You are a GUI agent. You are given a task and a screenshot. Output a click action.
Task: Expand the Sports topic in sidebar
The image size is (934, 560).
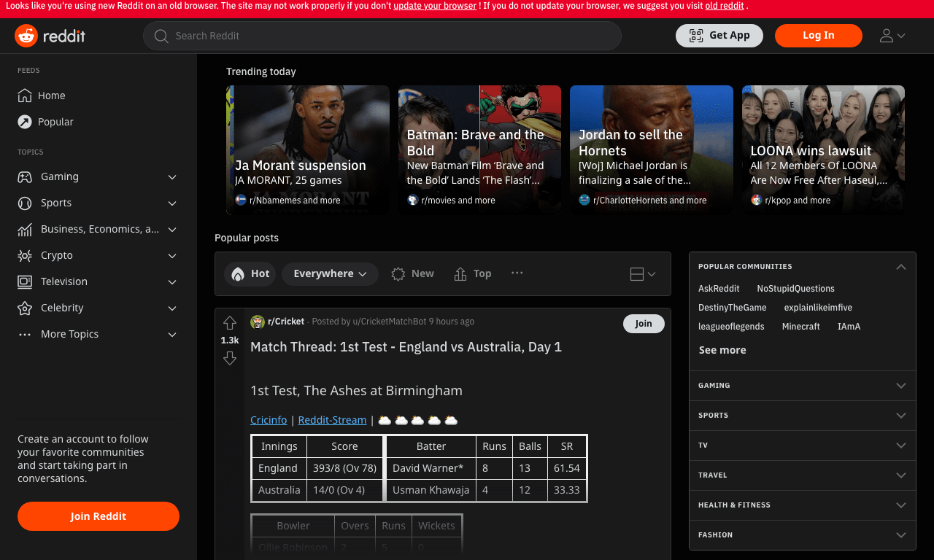(172, 203)
